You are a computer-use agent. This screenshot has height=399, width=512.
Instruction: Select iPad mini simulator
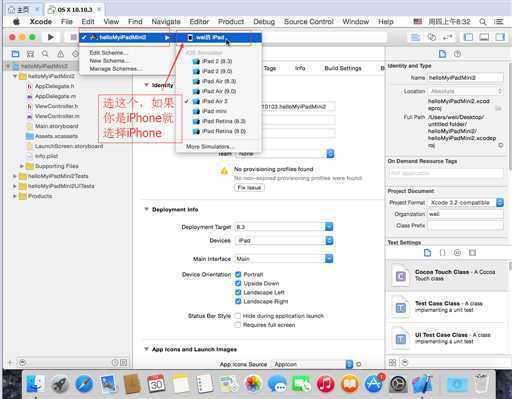(219, 111)
